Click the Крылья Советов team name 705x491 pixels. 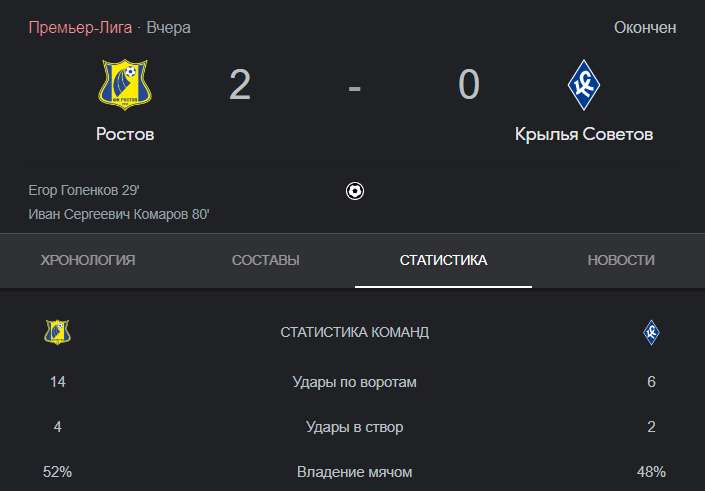click(x=584, y=134)
